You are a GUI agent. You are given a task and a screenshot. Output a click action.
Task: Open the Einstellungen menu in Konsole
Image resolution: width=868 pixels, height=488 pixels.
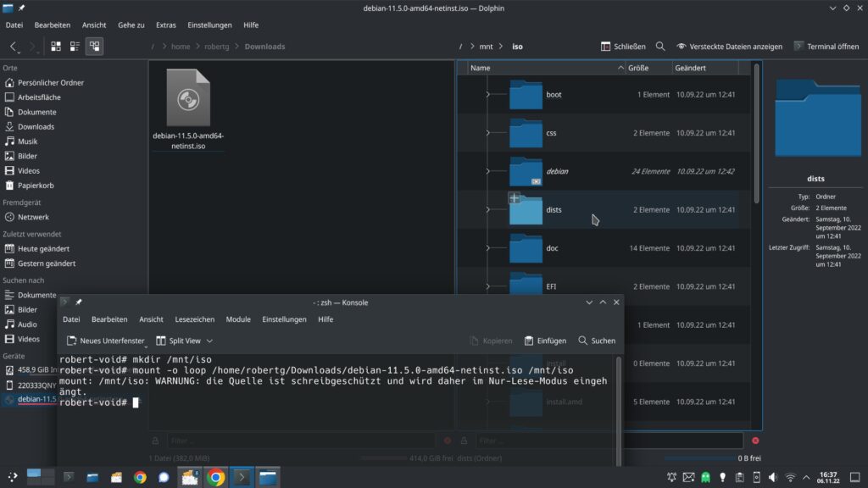284,319
